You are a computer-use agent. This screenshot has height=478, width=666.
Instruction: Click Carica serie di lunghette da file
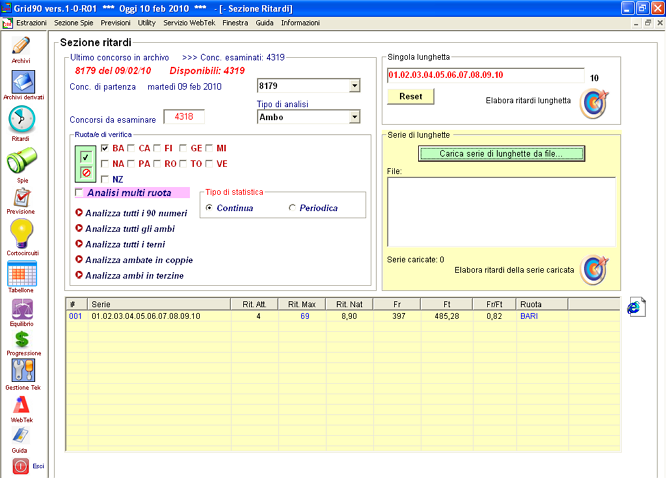[501, 154]
